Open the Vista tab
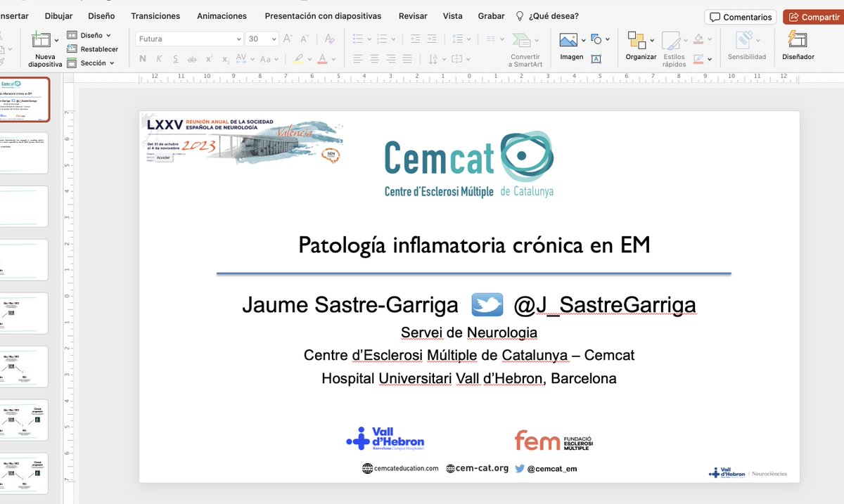The width and height of the screenshot is (844, 504). pyautogui.click(x=453, y=15)
